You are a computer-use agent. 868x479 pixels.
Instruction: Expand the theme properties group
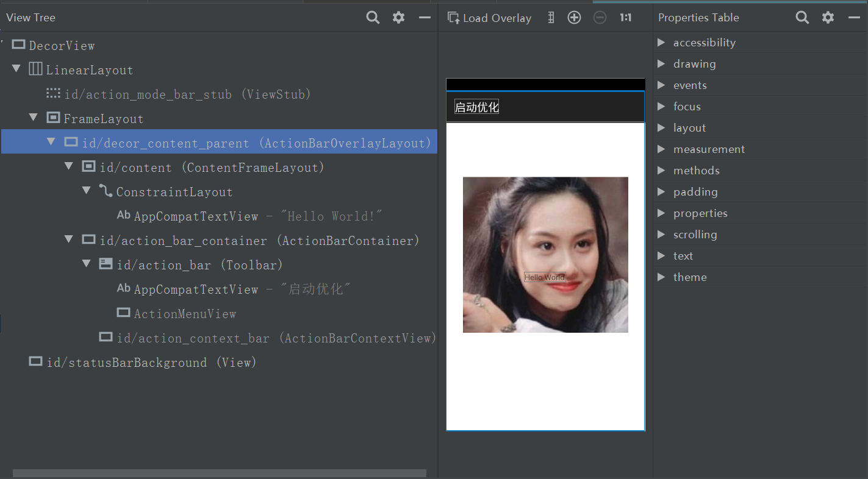coord(661,277)
